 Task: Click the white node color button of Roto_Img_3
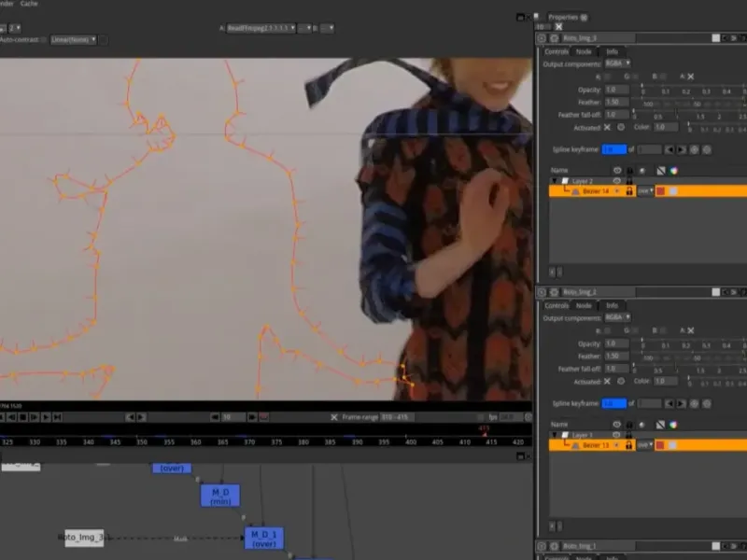pyautogui.click(x=715, y=38)
